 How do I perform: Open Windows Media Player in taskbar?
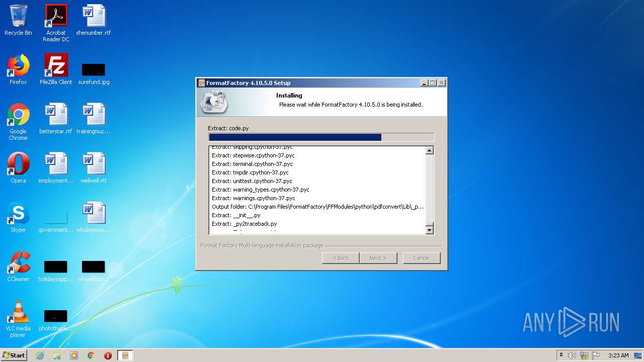point(74,355)
